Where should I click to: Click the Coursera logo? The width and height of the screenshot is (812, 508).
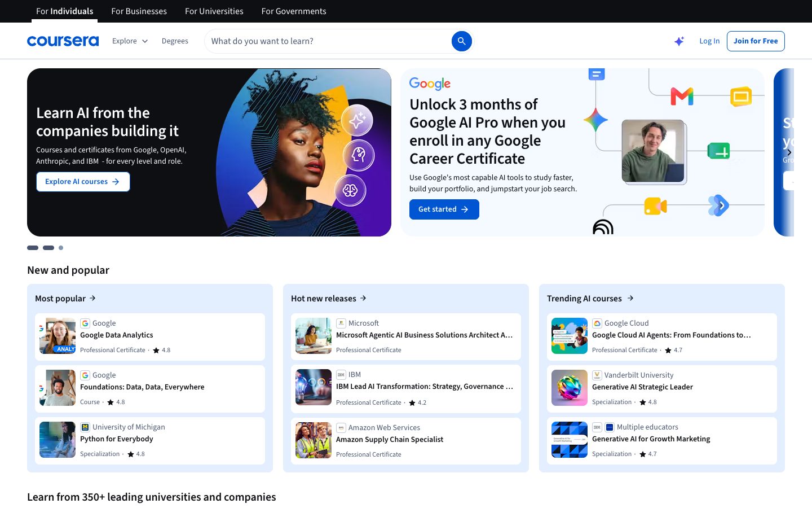[x=63, y=41]
